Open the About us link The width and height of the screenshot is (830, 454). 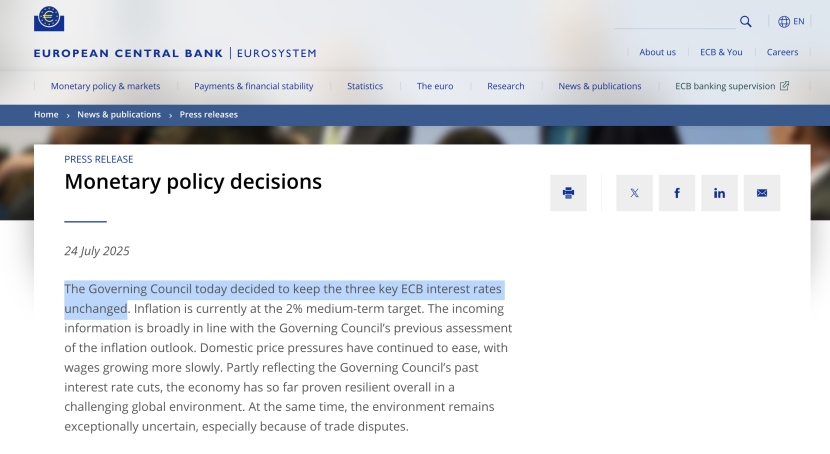tap(657, 52)
